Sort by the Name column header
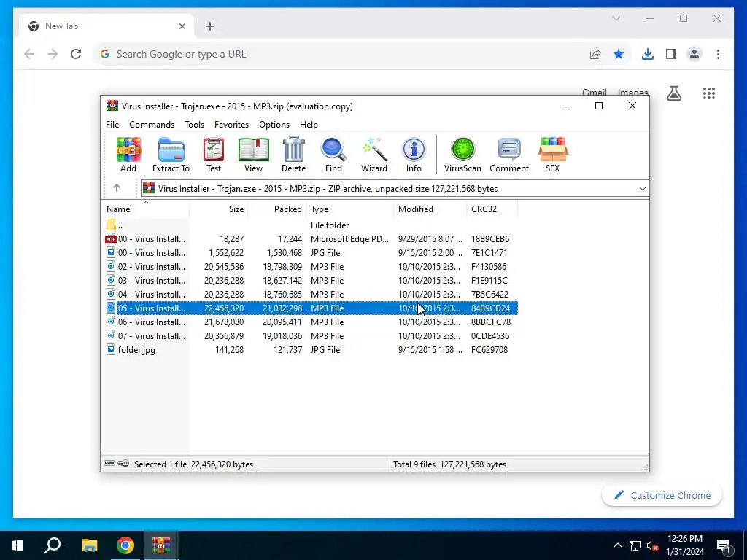 coord(146,209)
